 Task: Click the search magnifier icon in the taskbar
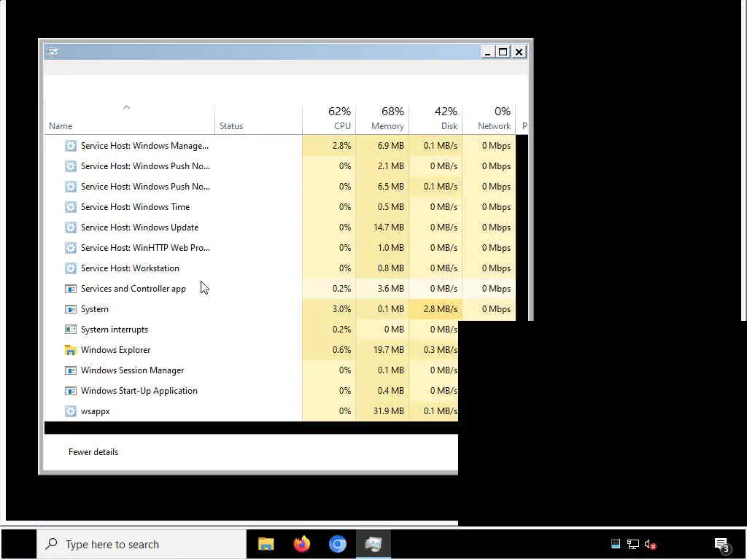[52, 544]
